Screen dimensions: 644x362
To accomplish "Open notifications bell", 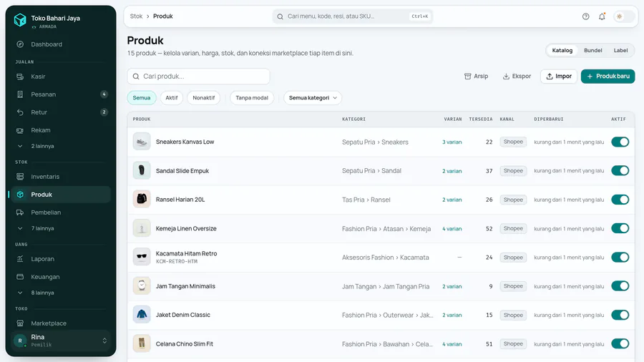I will point(602,16).
